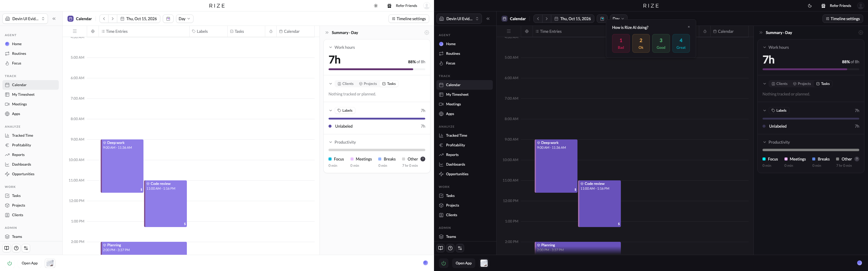Screen dimensions: 868x271
Task: Open the Day view dropdown in light window
Action: tap(184, 19)
